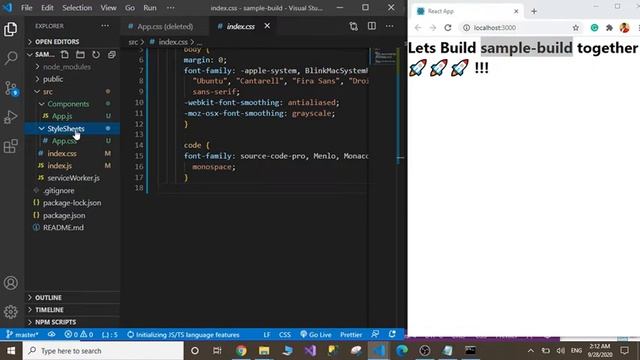
Task: Open the Selection menu
Action: click(x=77, y=8)
